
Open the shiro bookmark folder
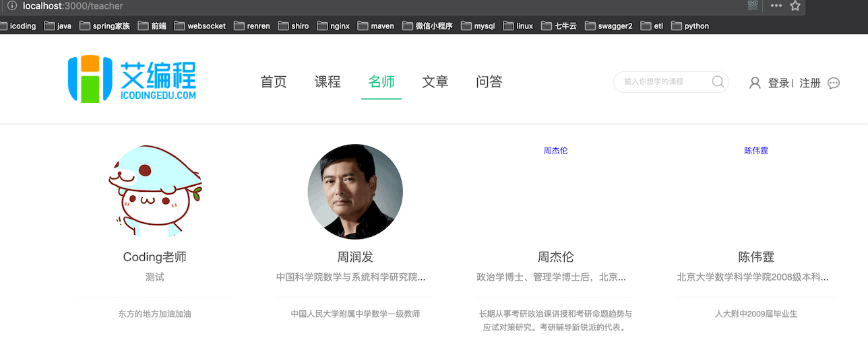coord(293,26)
